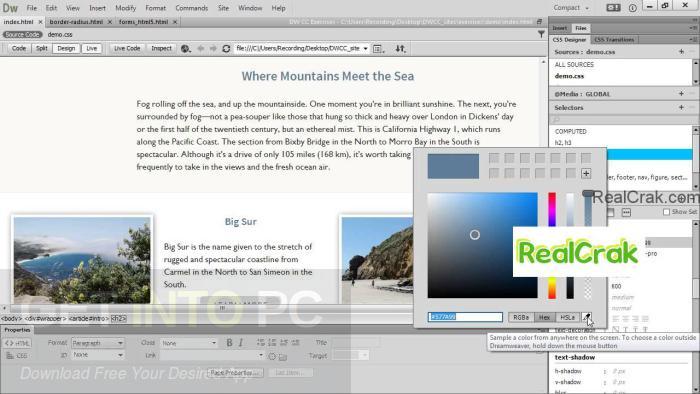Open the Class None dropdown

189,343
